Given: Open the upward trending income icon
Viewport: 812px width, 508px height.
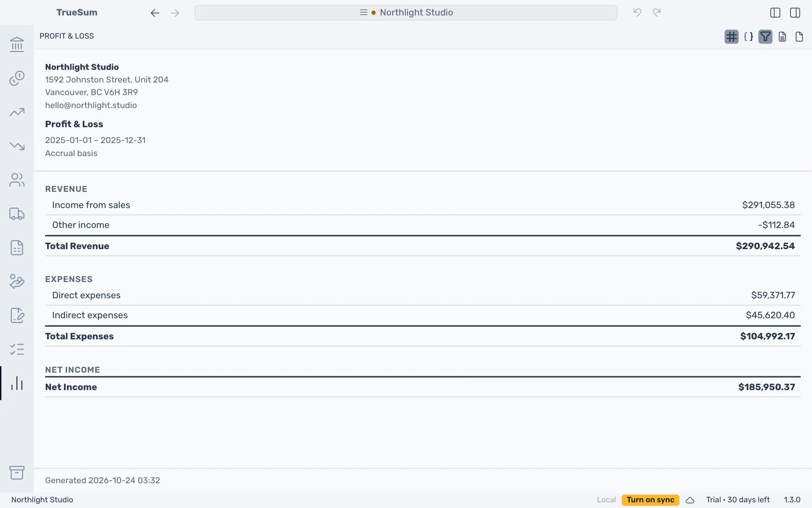Looking at the screenshot, I should point(17,112).
